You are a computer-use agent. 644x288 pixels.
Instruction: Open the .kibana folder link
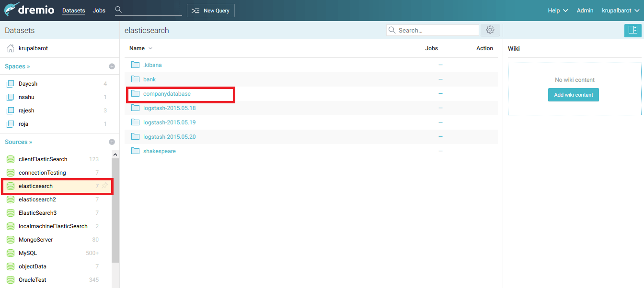click(x=152, y=65)
